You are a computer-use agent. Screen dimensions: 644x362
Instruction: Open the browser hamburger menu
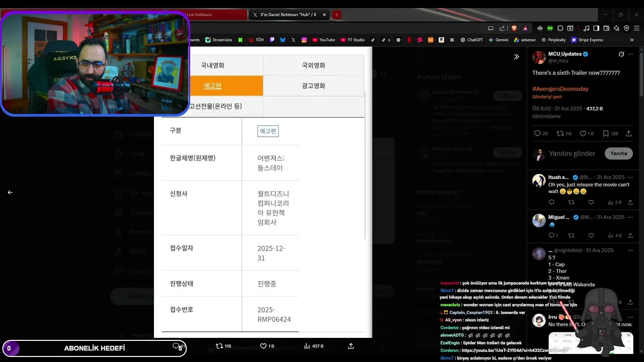click(636, 28)
